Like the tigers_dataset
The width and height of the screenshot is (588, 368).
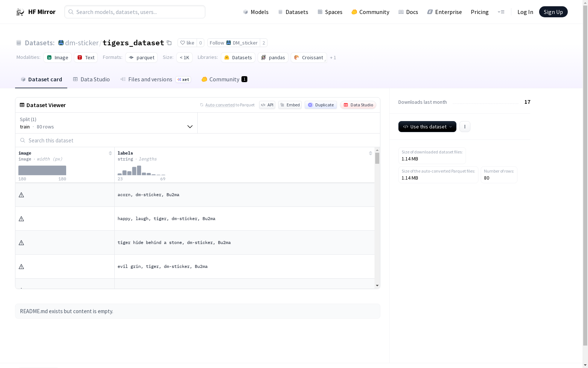click(187, 43)
